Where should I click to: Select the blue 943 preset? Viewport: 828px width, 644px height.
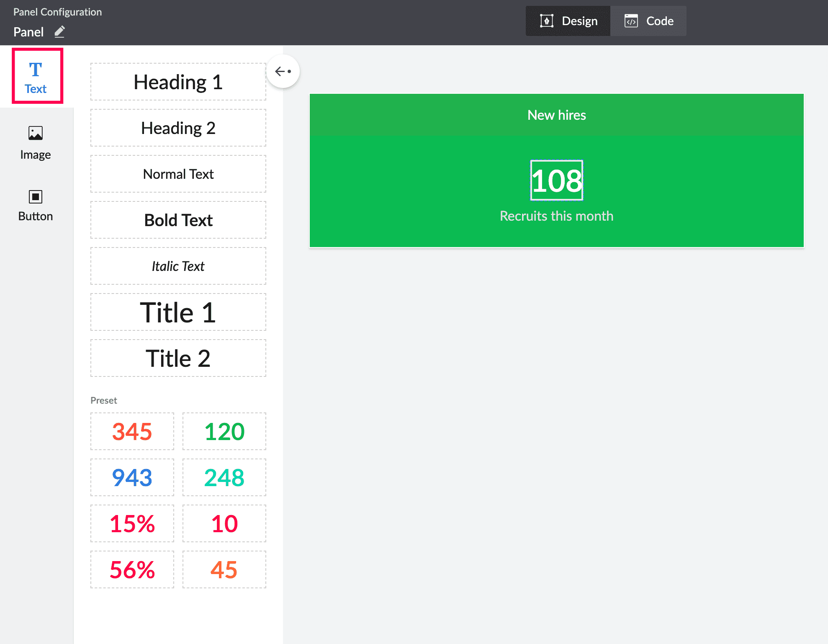tap(132, 478)
